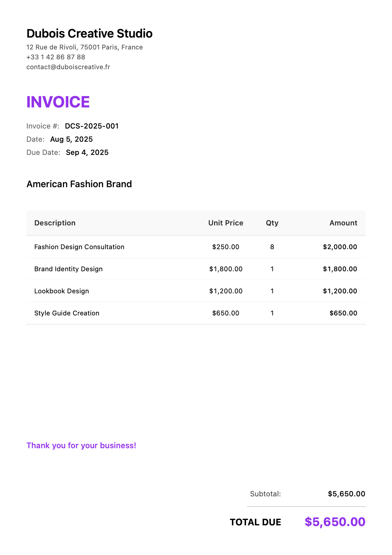Click the 'Date:' label
Viewport: 392px width, 555px height.
(x=36, y=139)
